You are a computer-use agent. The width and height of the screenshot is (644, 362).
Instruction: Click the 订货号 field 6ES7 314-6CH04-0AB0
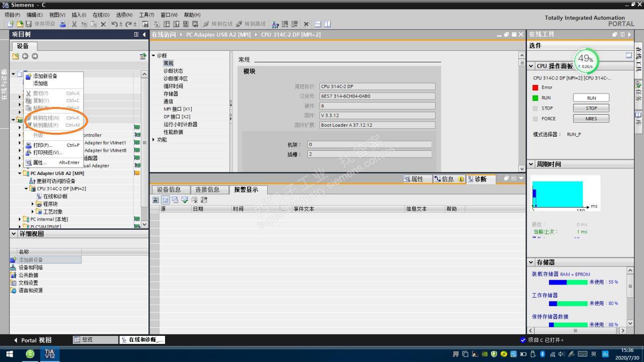click(377, 96)
